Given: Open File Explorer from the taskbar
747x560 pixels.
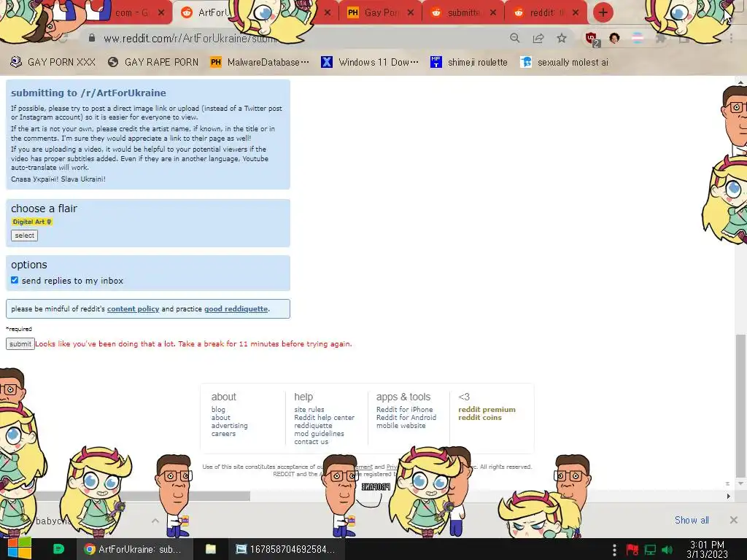Looking at the screenshot, I should pyautogui.click(x=211, y=549).
